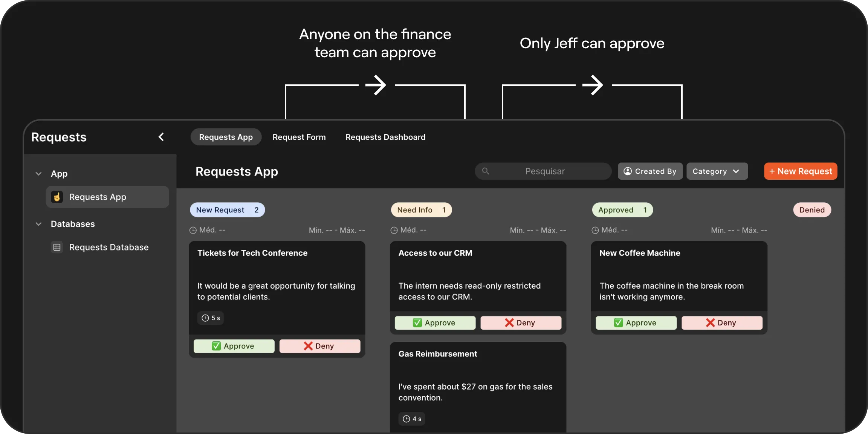
Task: Click inside the Pesquisar search field
Action: [544, 171]
